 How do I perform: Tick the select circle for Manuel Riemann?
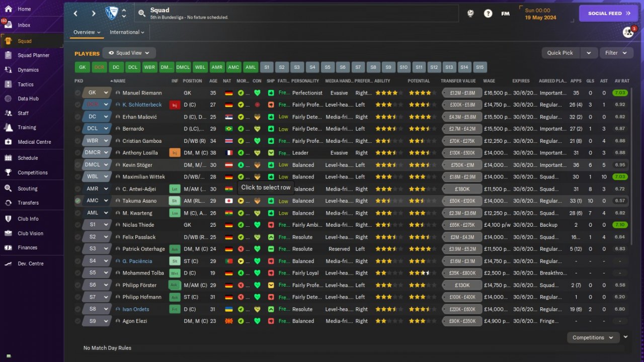[x=77, y=93]
